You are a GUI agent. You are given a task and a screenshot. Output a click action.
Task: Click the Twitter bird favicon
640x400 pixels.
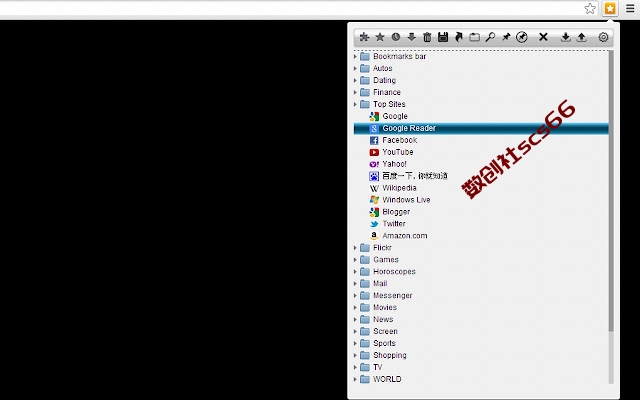(x=374, y=224)
